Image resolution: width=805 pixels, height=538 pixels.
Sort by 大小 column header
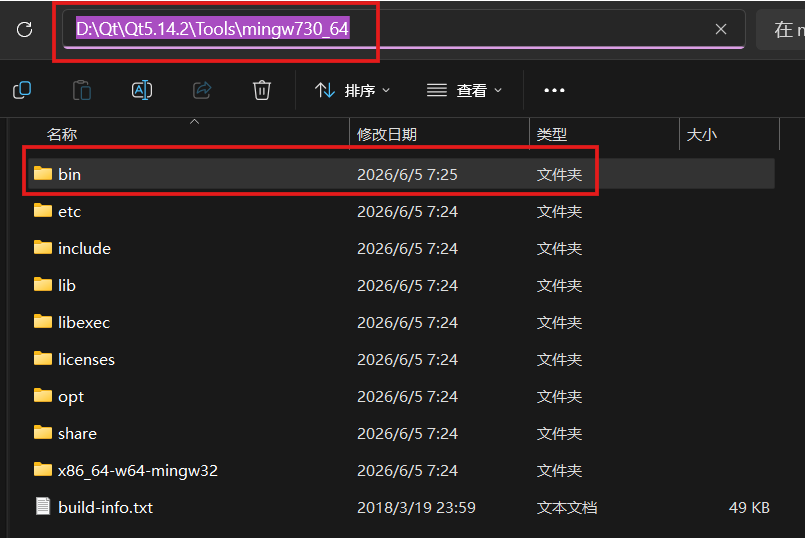click(x=701, y=134)
